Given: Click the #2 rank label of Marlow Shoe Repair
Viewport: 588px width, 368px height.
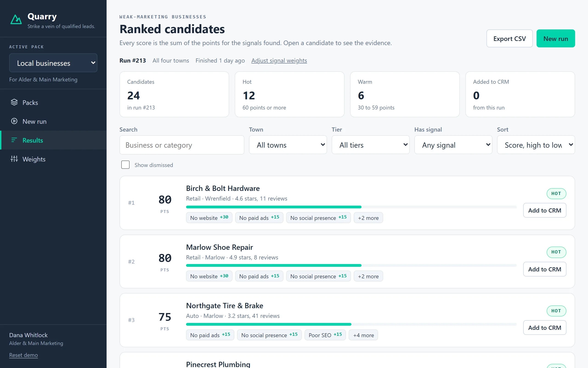Looking at the screenshot, I should 131,262.
